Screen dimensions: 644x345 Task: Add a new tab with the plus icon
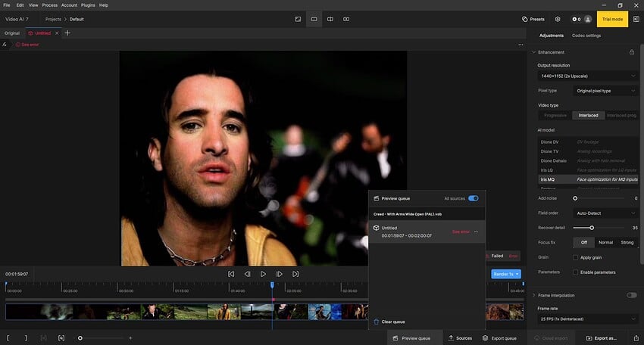coord(67,33)
